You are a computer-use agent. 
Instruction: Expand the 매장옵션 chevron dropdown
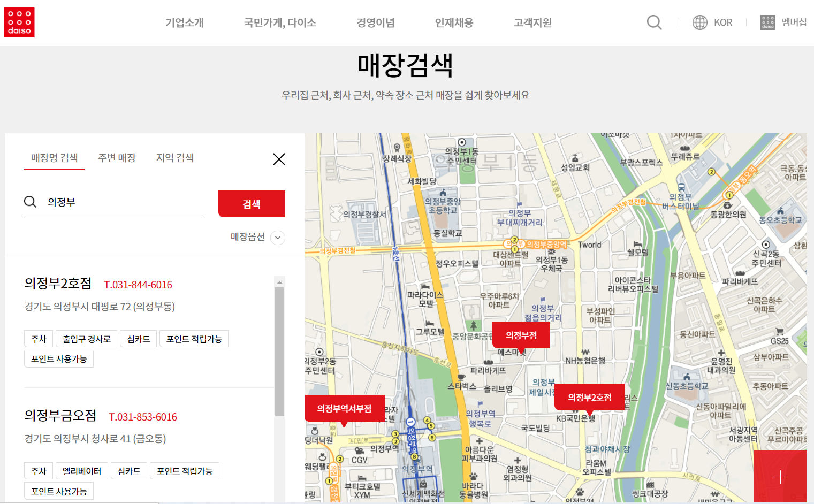tap(278, 238)
